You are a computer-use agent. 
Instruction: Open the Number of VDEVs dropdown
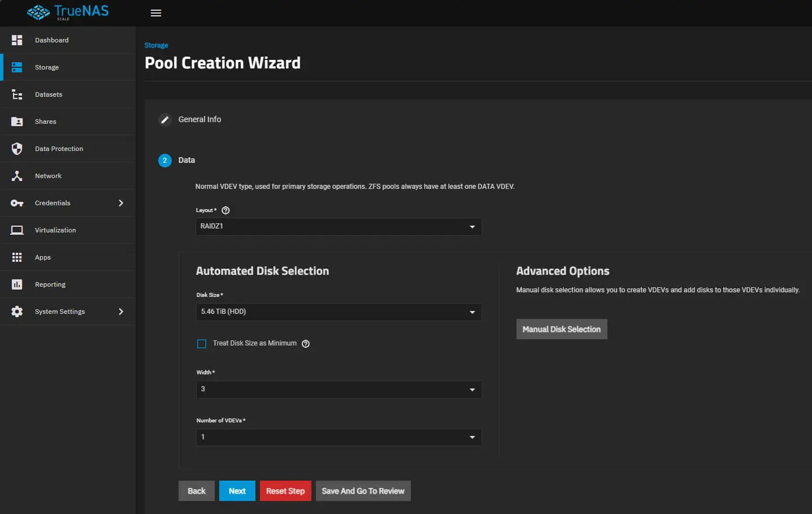pos(338,437)
